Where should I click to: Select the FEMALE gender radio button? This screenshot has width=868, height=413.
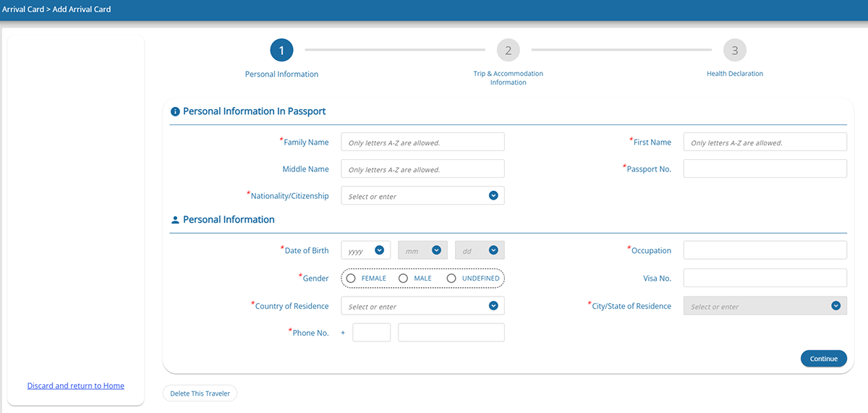tap(351, 278)
